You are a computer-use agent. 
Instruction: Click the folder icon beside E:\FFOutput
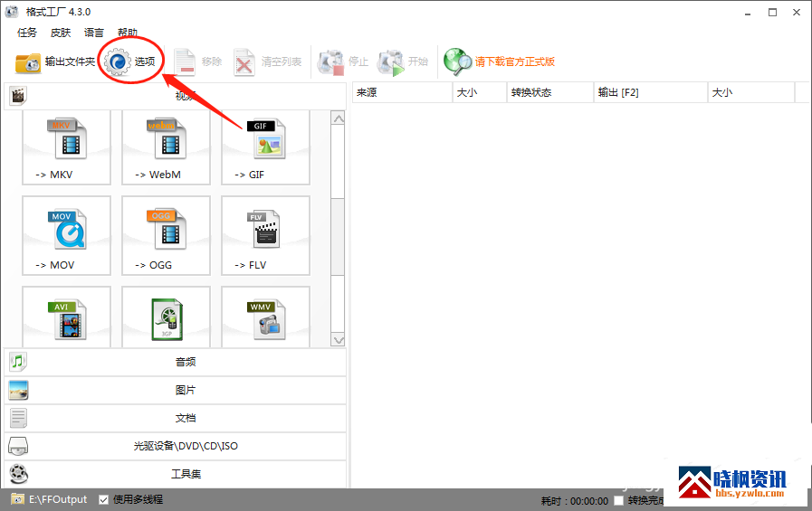[x=17, y=499]
